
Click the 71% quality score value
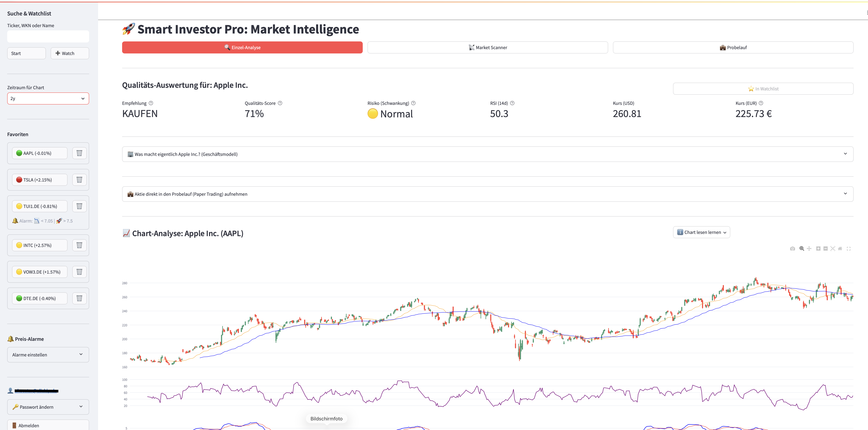[x=254, y=114]
